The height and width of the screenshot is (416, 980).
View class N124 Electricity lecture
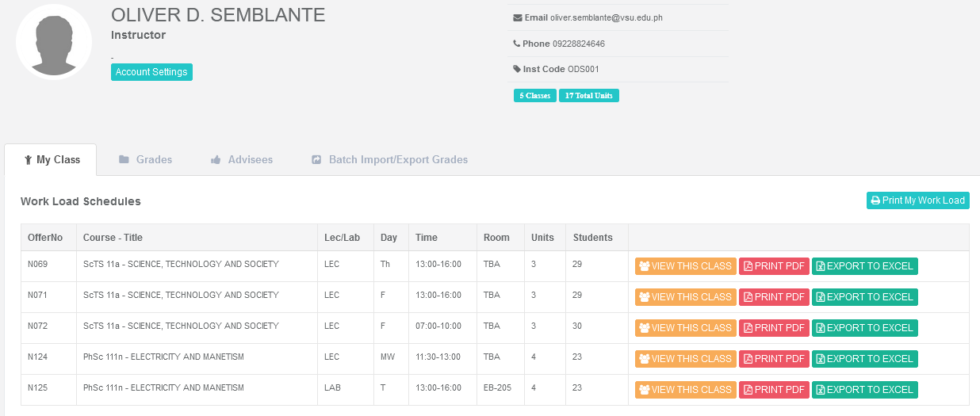pos(685,359)
